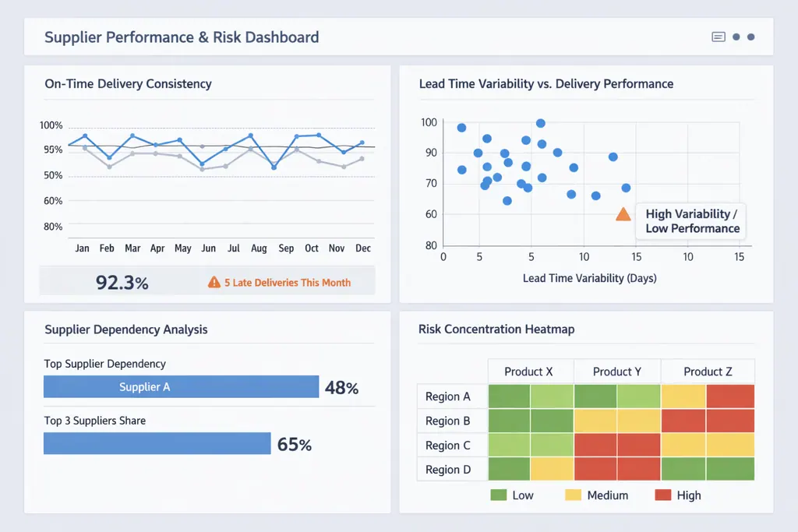Select the Product Z column header

coord(707,372)
